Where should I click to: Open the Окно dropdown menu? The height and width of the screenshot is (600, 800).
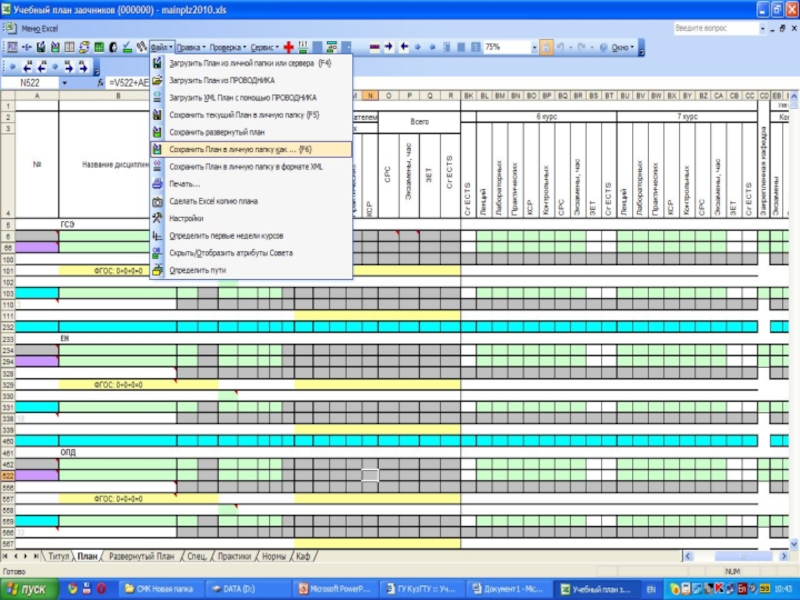tap(621, 47)
